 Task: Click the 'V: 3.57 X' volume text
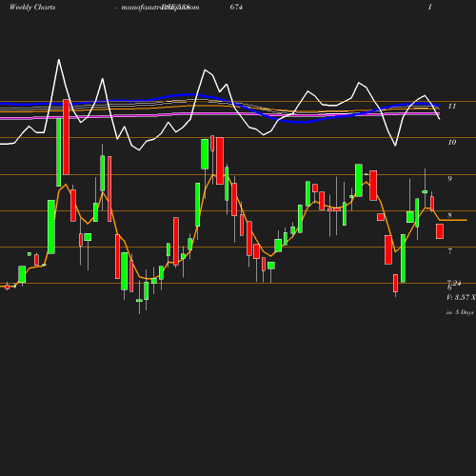click(x=461, y=297)
